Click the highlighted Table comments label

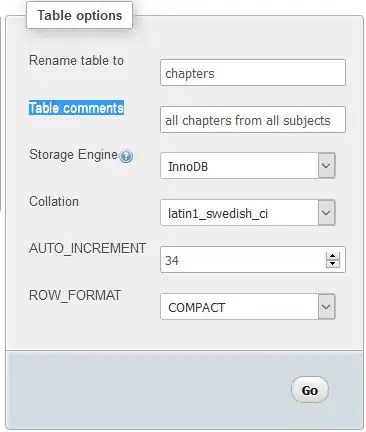tap(76, 108)
